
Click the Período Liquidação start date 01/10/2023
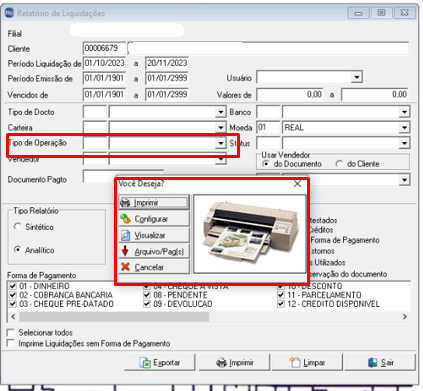click(x=104, y=63)
